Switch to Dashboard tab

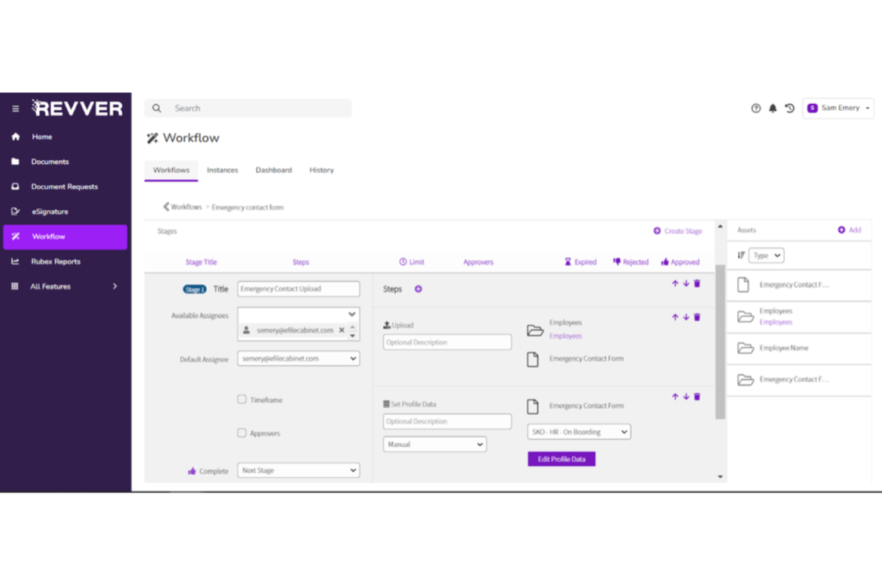274,170
